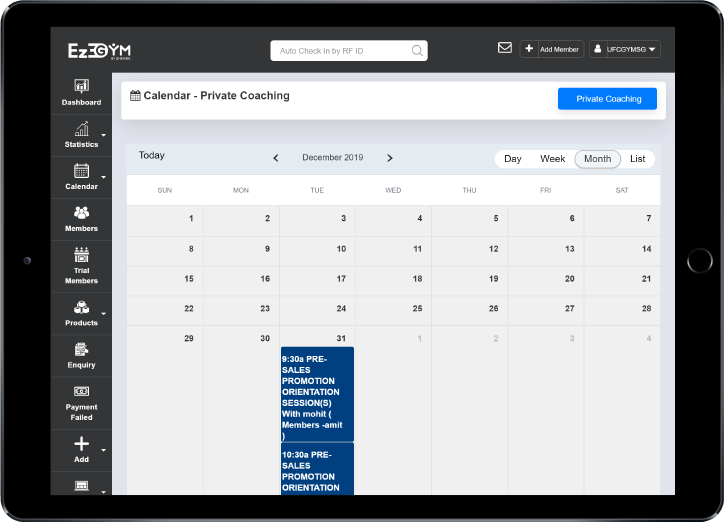Image resolution: width=724 pixels, height=522 pixels.
Task: Select December 10 on the calendar
Action: pos(341,249)
